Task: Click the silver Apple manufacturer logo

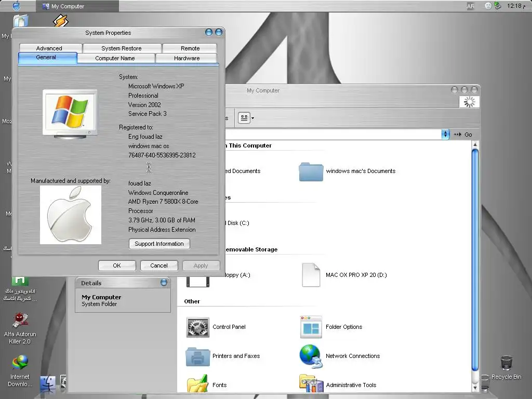Action: point(70,215)
